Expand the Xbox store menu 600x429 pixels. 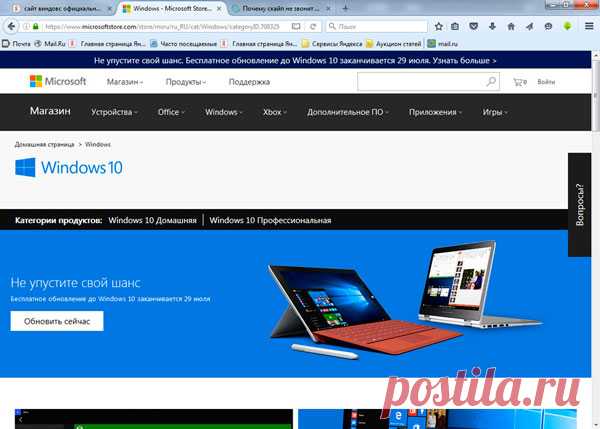(274, 112)
